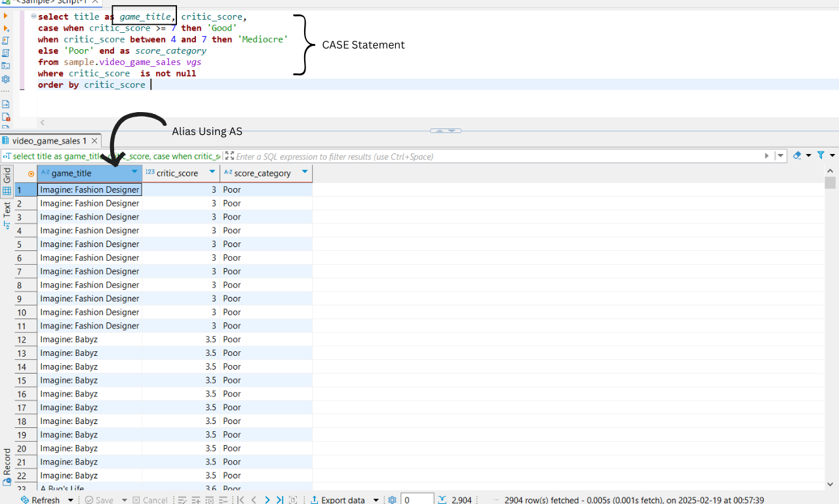The width and height of the screenshot is (839, 504).
Task: Add a new row with the plus icon
Action: coord(195,499)
